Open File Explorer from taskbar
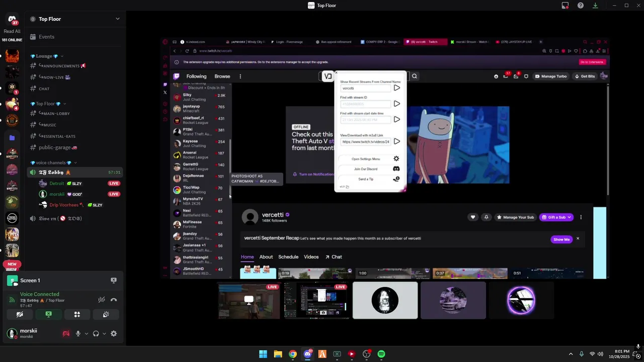The height and width of the screenshot is (362, 644). point(278,354)
